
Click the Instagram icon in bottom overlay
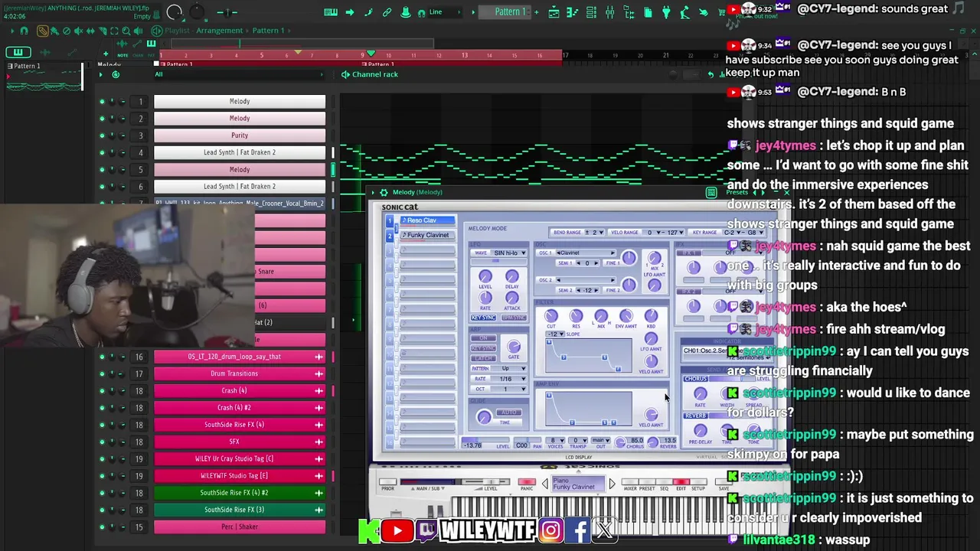550,530
